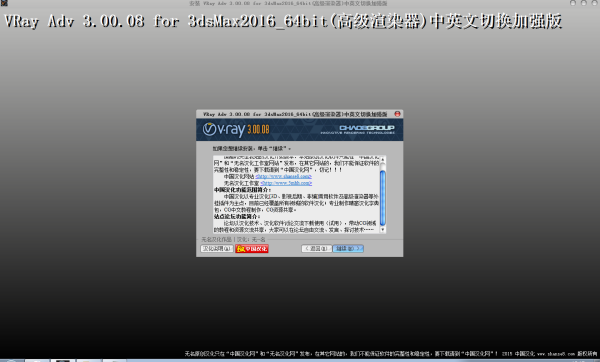
Task: Click the license text scrollbar up arrow
Action: click(383, 159)
